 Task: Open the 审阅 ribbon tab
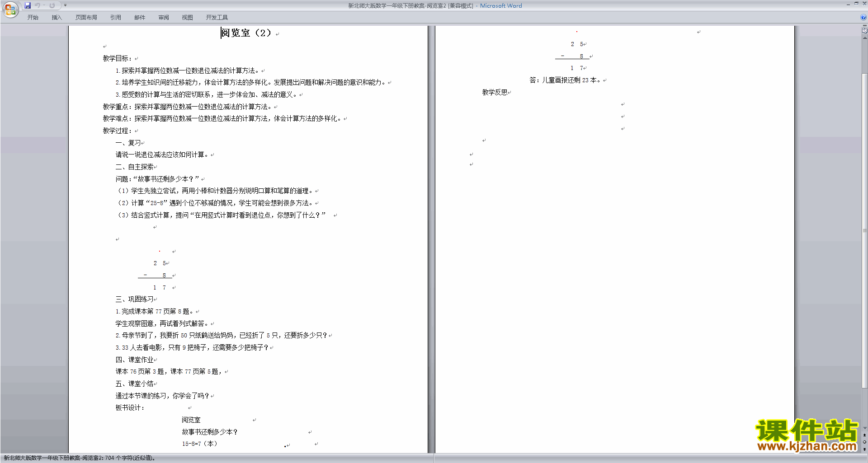pos(164,18)
